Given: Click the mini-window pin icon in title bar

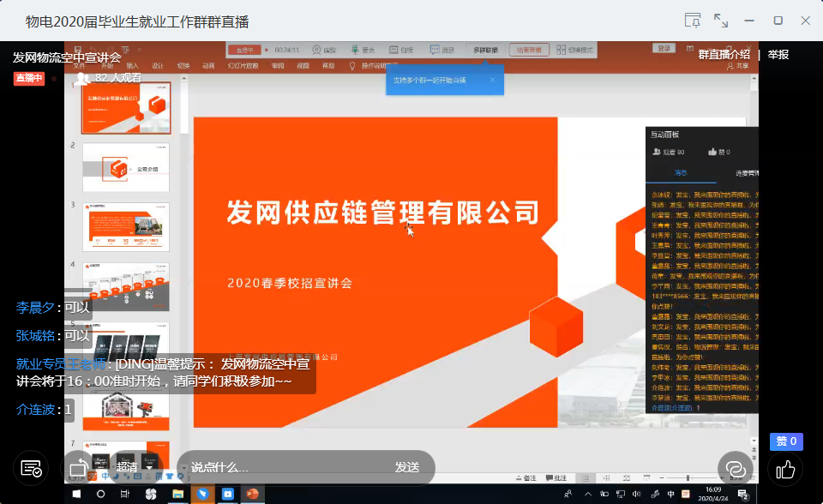Looking at the screenshot, I should click(x=692, y=21).
